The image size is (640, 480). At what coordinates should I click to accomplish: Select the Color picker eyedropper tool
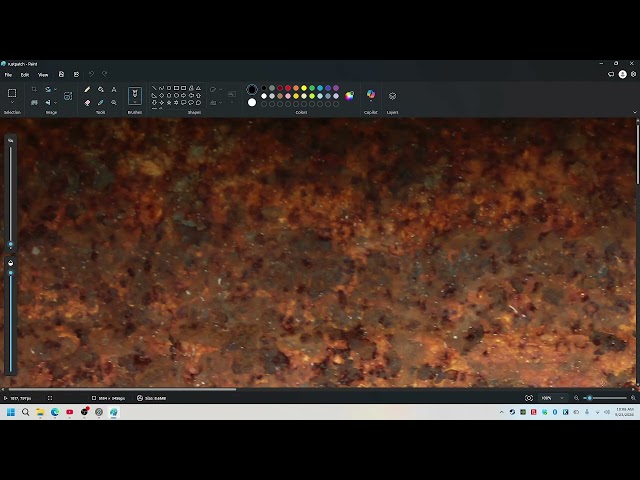(x=100, y=102)
